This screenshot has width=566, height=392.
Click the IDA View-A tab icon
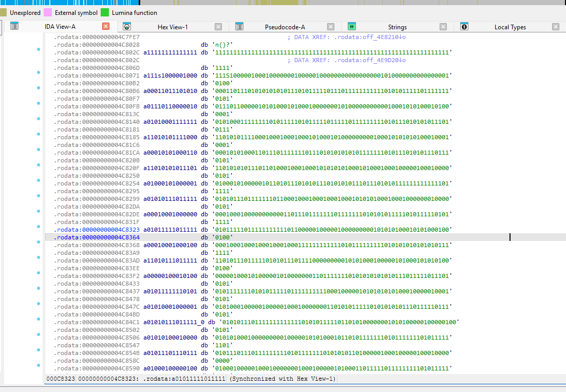click(14, 26)
